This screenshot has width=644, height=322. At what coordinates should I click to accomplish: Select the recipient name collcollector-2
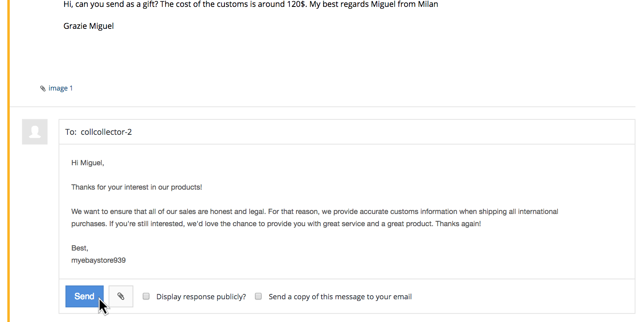click(x=106, y=132)
